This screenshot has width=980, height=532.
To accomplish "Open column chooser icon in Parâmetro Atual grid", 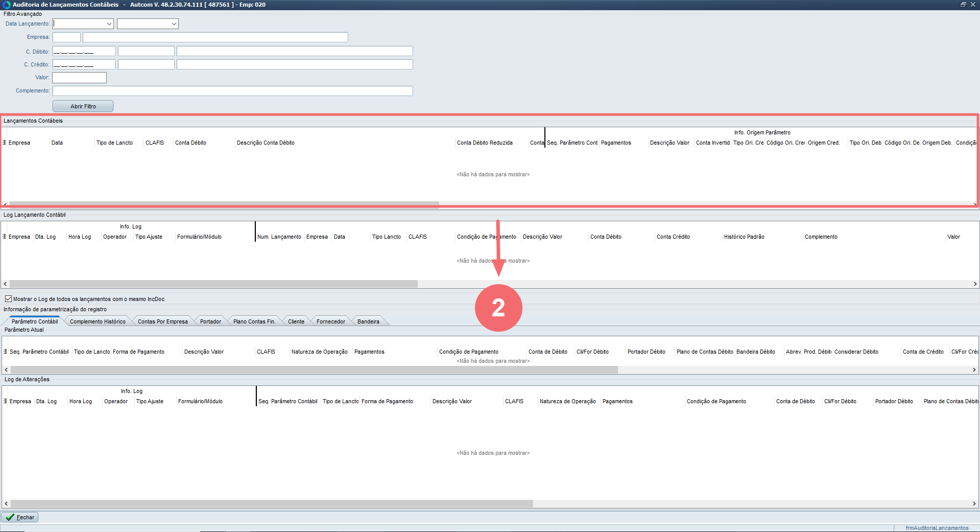I will [6, 352].
